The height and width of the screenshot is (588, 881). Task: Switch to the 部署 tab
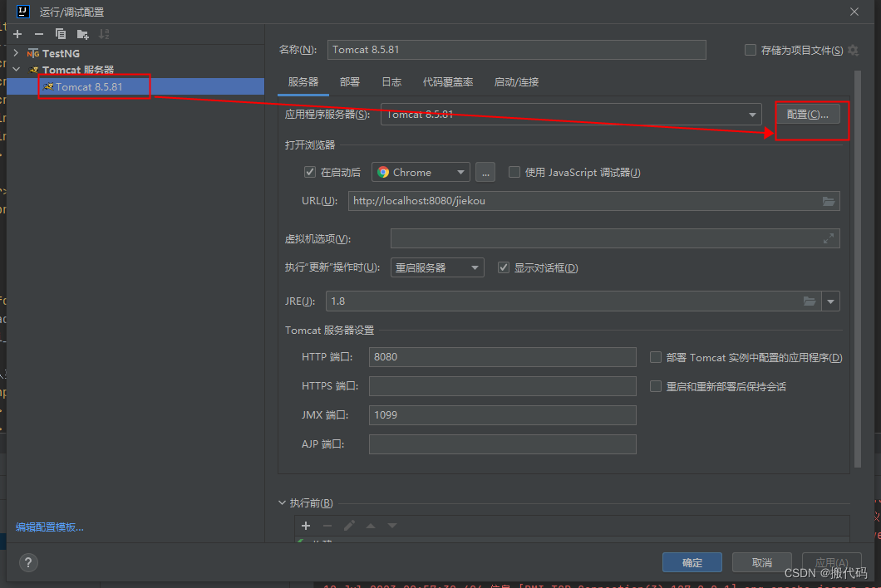tap(349, 82)
